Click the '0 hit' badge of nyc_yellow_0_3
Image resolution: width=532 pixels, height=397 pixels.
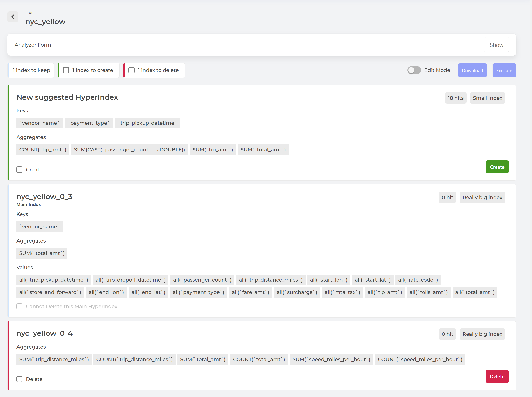tap(447, 198)
